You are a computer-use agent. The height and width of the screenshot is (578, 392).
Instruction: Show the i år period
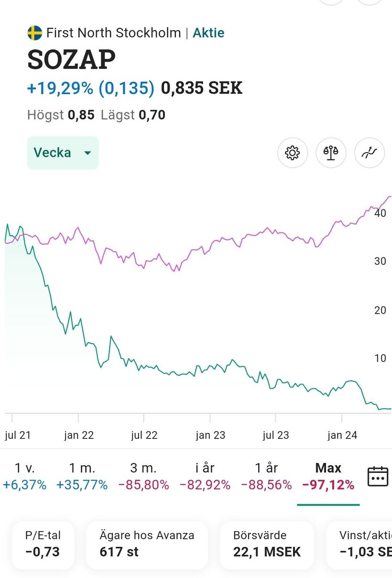coord(205,476)
